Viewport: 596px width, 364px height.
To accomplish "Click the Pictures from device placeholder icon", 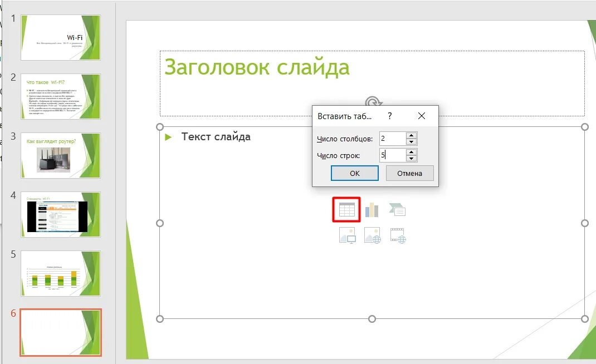I will [x=347, y=235].
